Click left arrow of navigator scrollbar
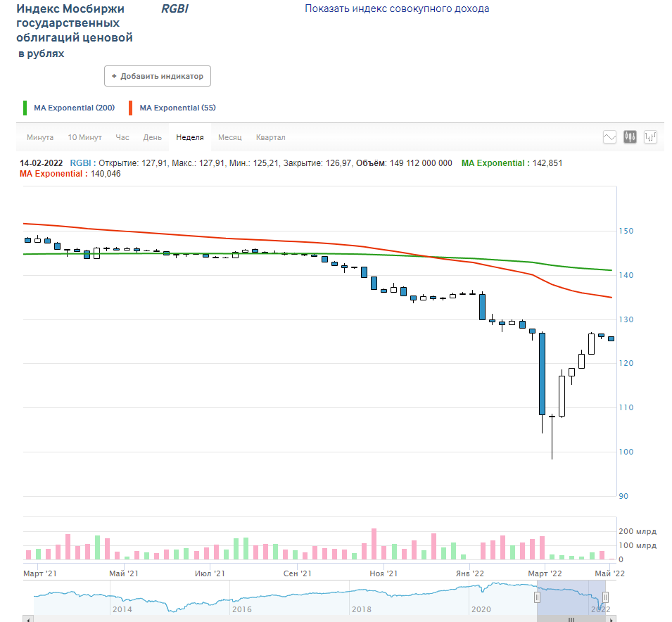672x622 pixels. click(28, 619)
